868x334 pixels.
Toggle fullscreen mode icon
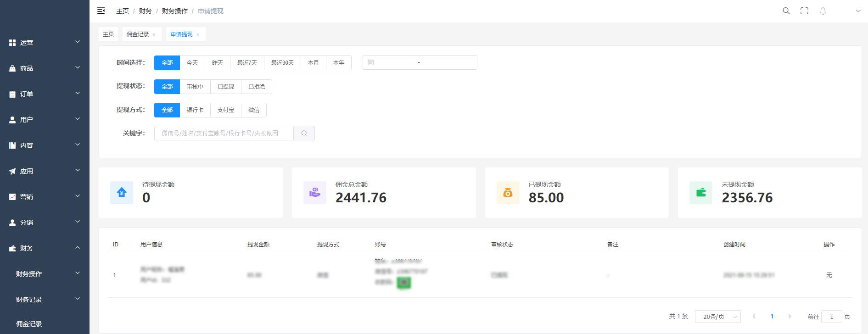tap(804, 11)
